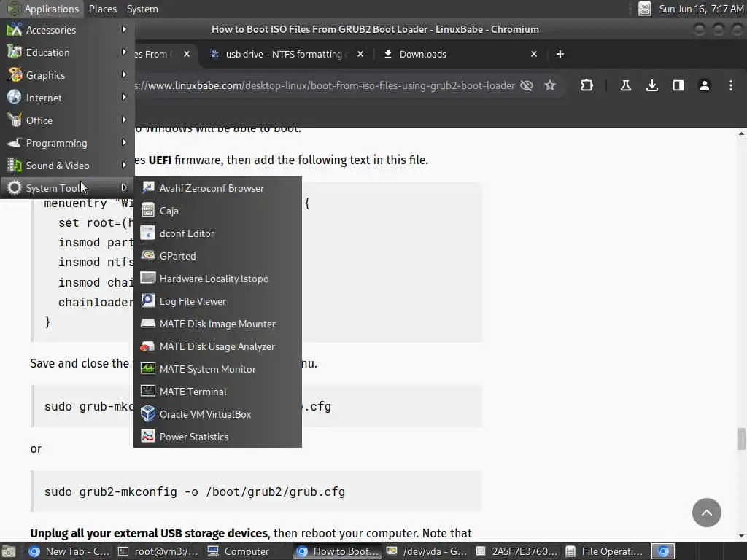Open the Extensions puzzle icon
The width and height of the screenshot is (747, 560).
pyautogui.click(x=587, y=85)
